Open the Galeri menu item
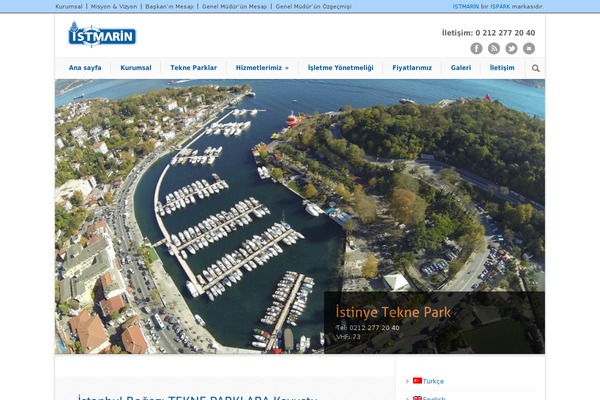 point(461,68)
